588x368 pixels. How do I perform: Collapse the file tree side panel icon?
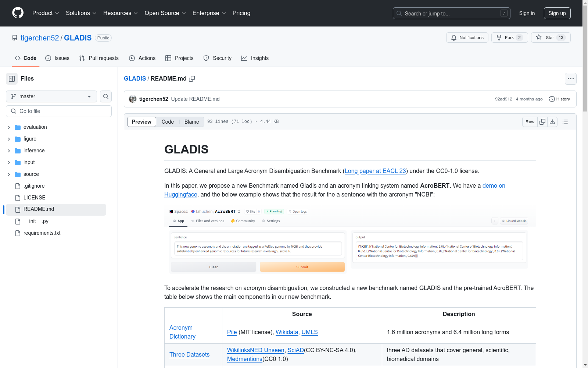pyautogui.click(x=12, y=79)
